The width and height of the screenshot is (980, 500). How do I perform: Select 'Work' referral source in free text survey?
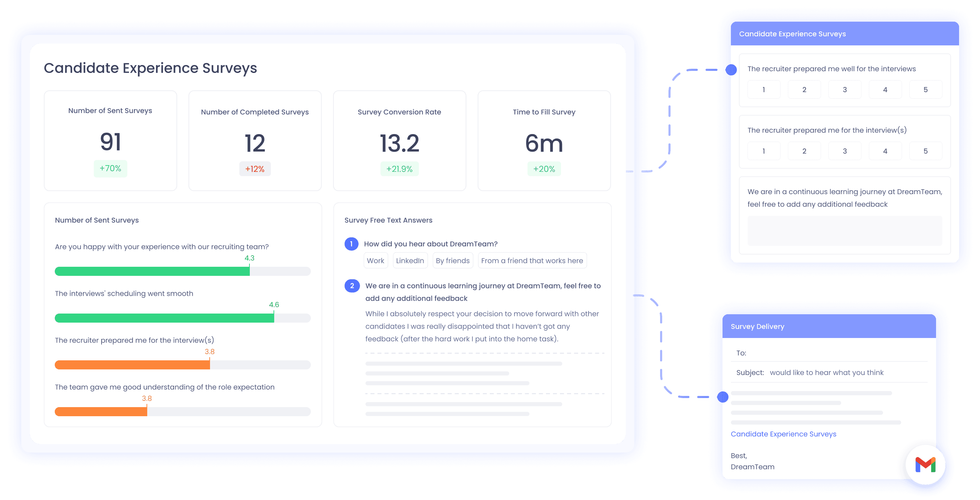pos(377,261)
